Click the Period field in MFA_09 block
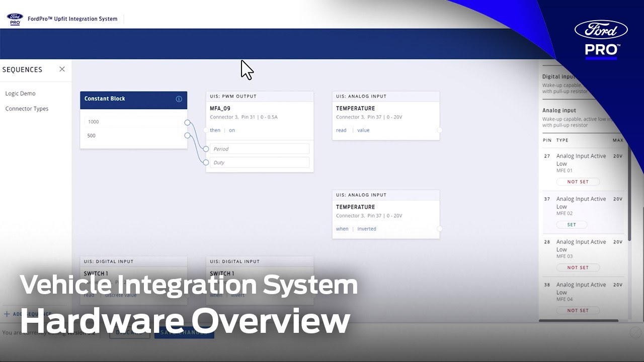 (x=260, y=149)
